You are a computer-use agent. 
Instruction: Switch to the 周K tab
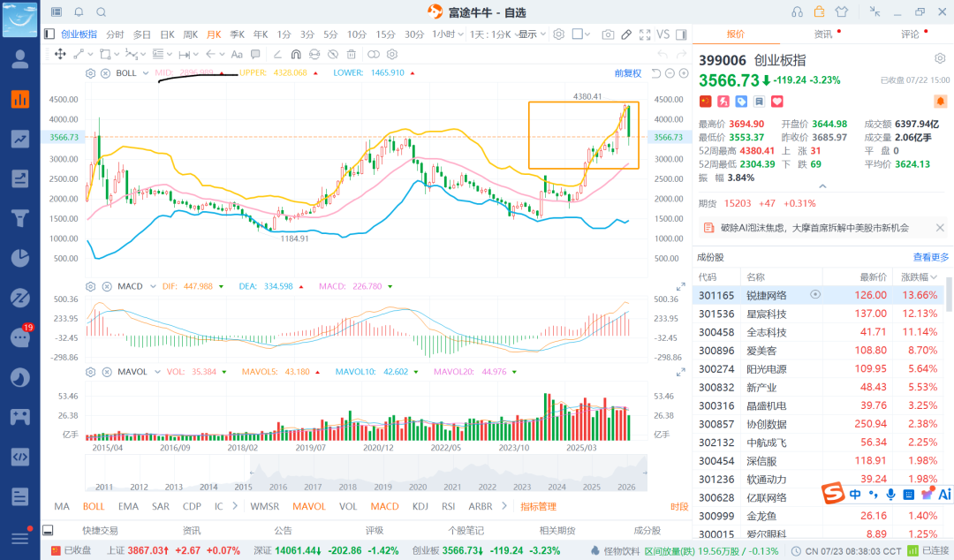click(x=191, y=34)
